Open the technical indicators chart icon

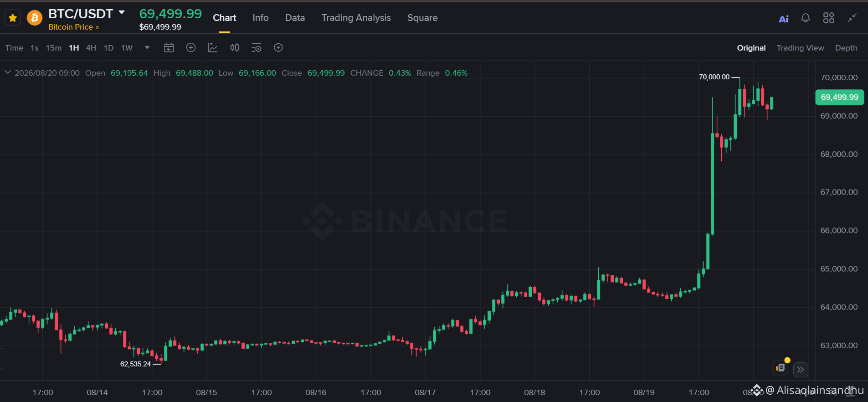[x=213, y=47]
